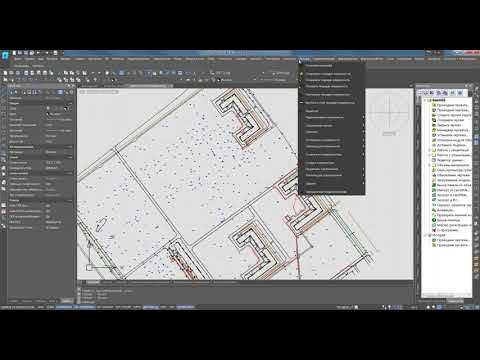Select the 'История' node in right tree
Image resolution: width=480 pixels, height=360 pixels.
(438, 235)
